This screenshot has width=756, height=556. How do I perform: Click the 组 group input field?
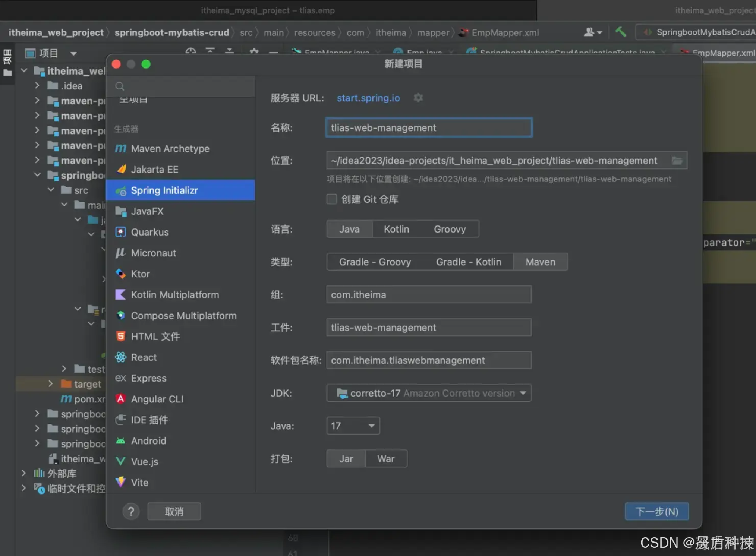point(429,294)
